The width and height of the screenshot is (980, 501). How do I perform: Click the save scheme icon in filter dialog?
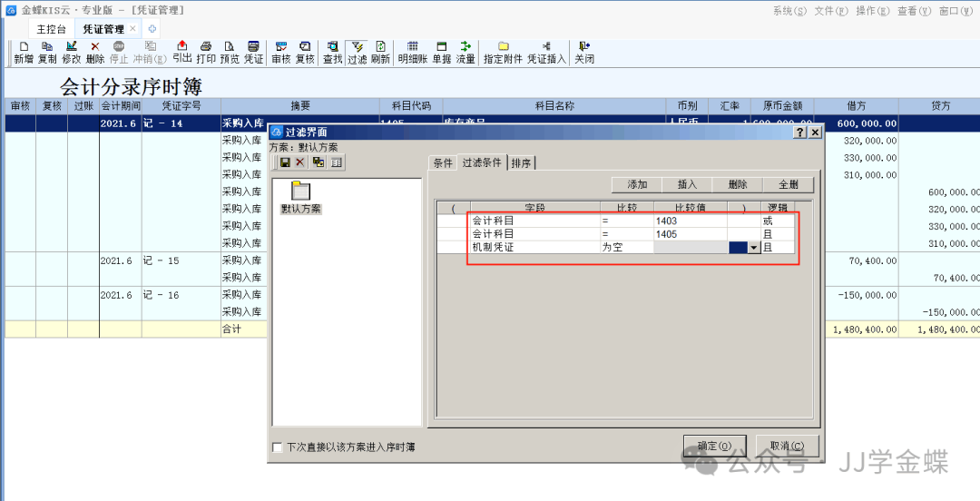pyautogui.click(x=285, y=162)
